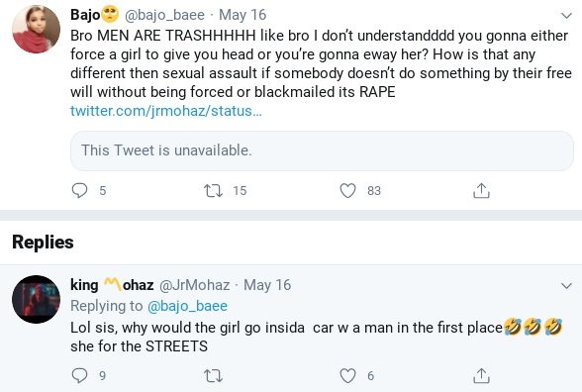
Task: Open twitter.com/jrmohaz/status link
Action: point(166,111)
